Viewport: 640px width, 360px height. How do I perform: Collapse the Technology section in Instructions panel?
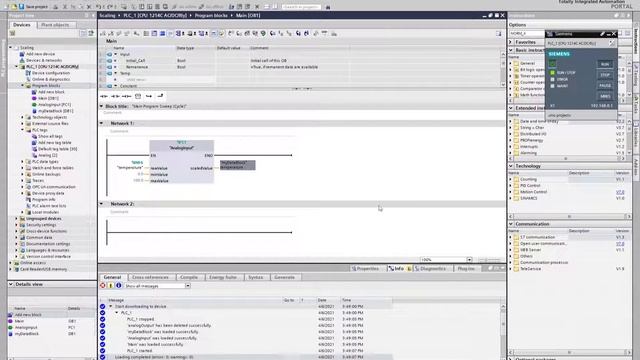(511, 166)
